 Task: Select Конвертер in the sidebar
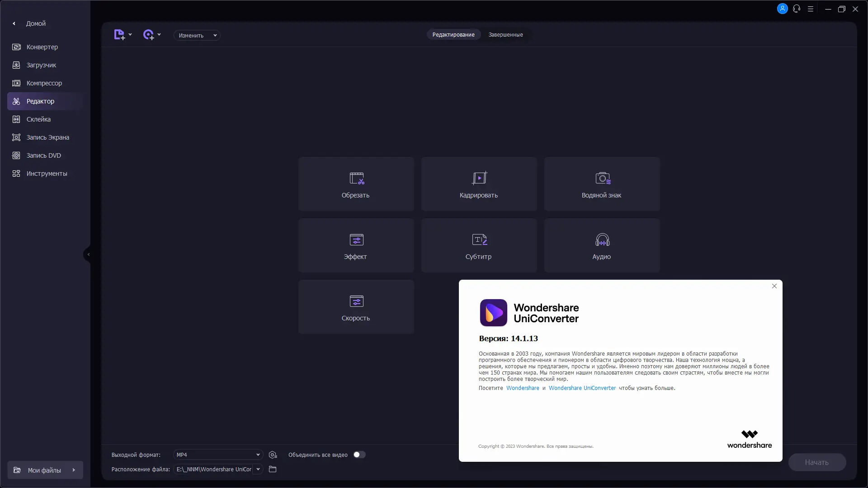(42, 47)
